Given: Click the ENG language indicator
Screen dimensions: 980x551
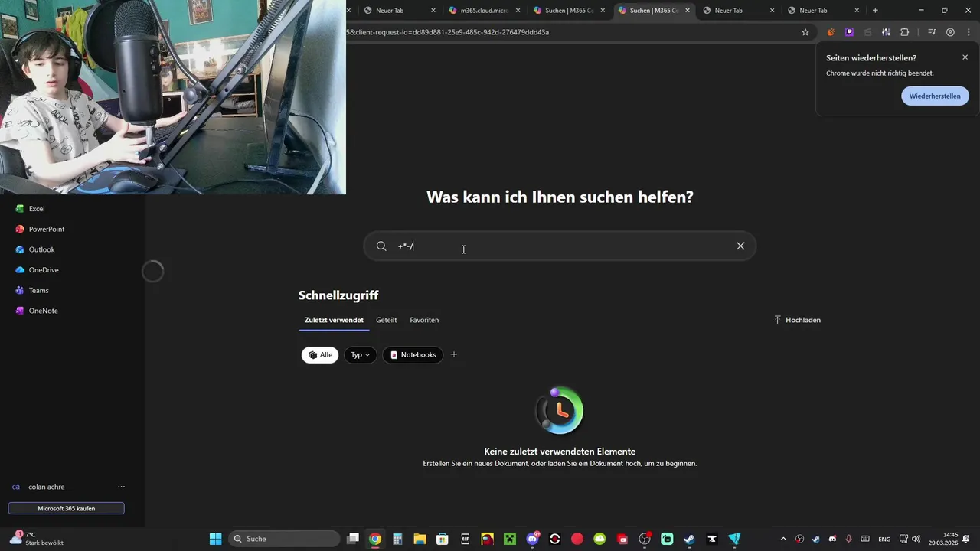Looking at the screenshot, I should click(884, 539).
